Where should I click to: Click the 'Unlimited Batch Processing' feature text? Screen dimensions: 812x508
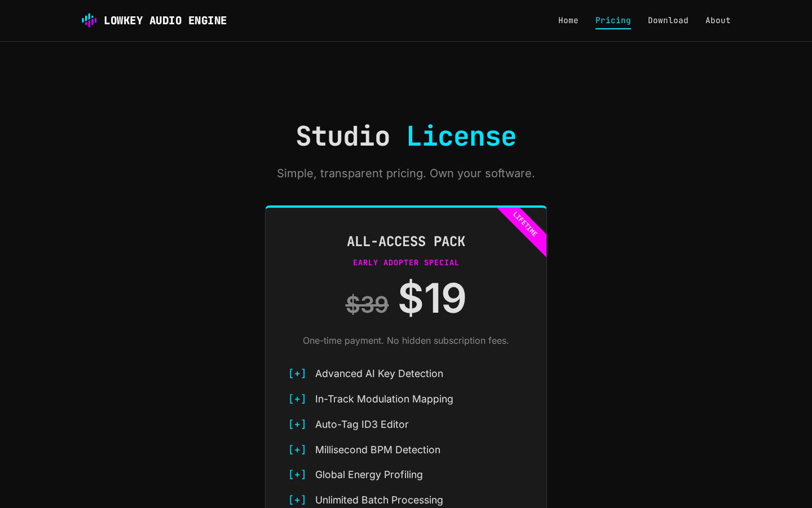click(x=379, y=500)
